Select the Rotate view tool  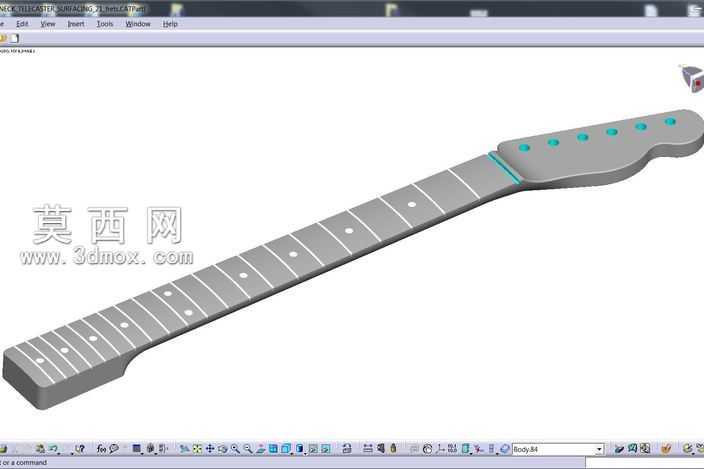tap(222, 448)
